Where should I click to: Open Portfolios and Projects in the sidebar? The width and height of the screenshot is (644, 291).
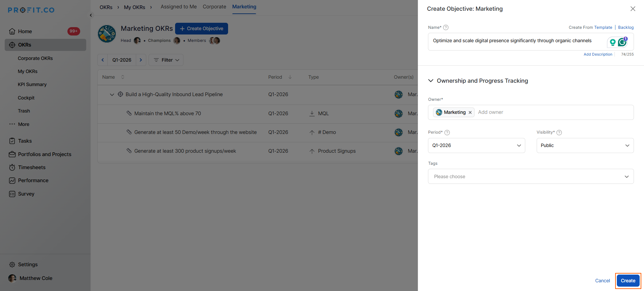click(x=45, y=154)
